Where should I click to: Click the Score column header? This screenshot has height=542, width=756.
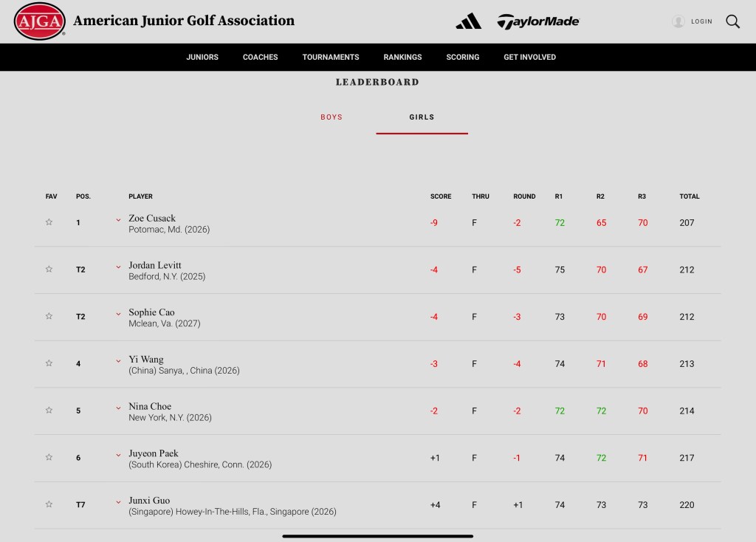(441, 196)
